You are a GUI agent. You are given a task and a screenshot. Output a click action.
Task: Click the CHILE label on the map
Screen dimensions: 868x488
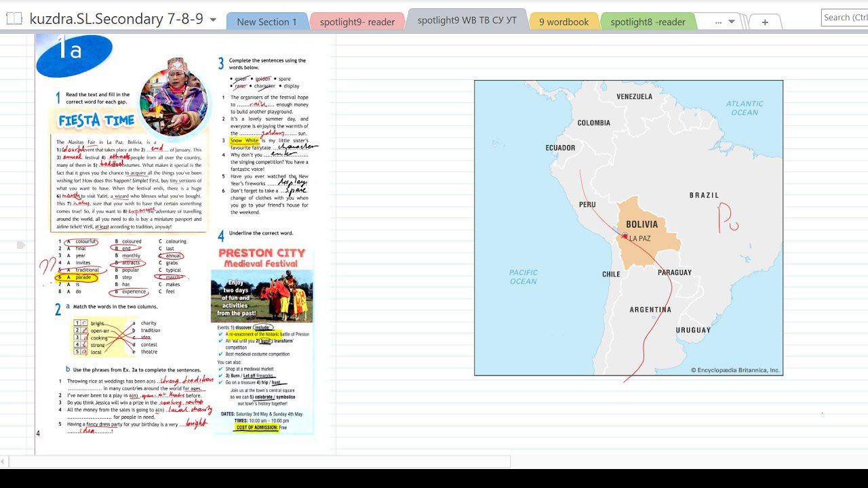(x=611, y=274)
